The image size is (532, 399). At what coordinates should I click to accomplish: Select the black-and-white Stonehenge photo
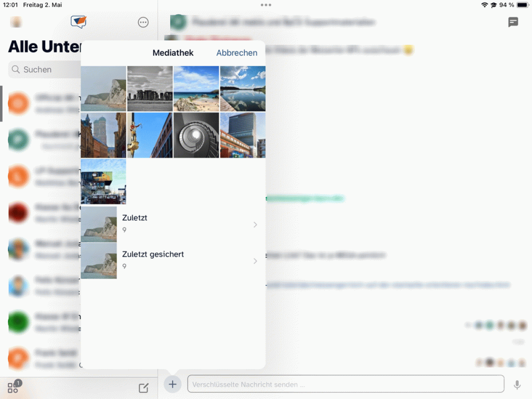150,89
